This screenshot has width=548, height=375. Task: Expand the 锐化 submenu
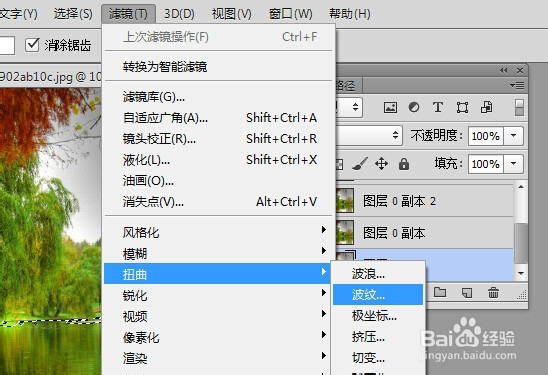point(218,295)
